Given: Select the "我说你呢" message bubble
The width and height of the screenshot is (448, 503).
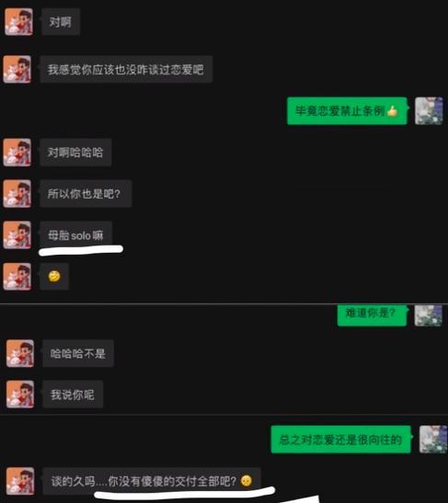Looking at the screenshot, I should [73, 394].
